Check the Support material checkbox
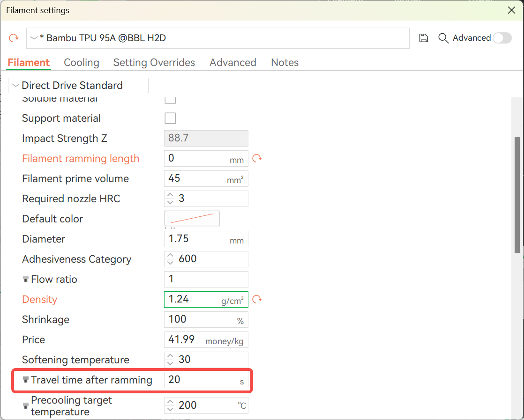Image resolution: width=524 pixels, height=420 pixels. pyautogui.click(x=170, y=118)
